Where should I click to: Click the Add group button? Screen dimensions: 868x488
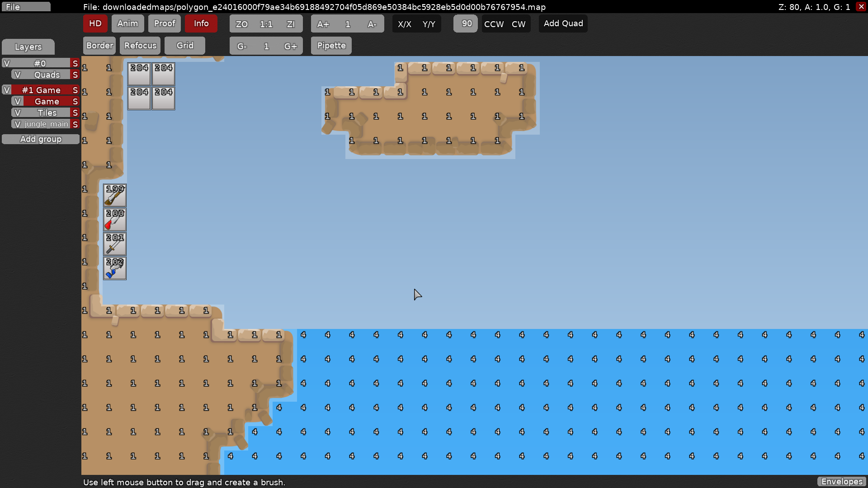click(x=41, y=139)
